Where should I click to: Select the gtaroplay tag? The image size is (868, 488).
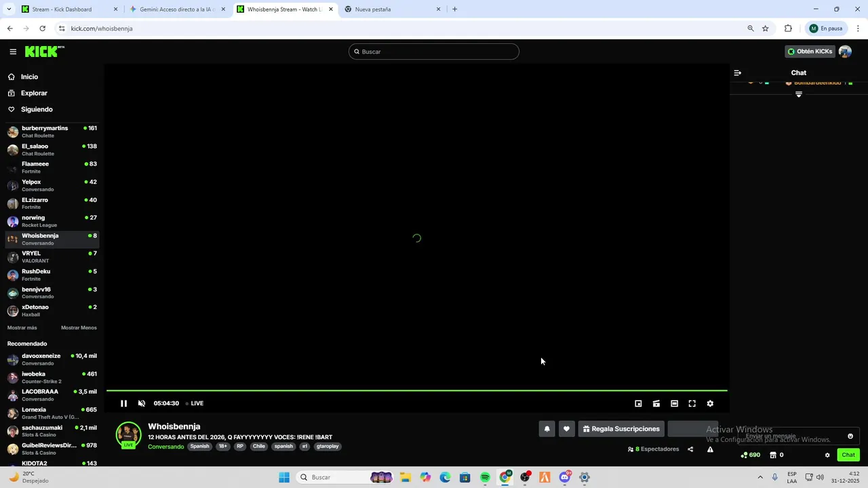tap(328, 447)
